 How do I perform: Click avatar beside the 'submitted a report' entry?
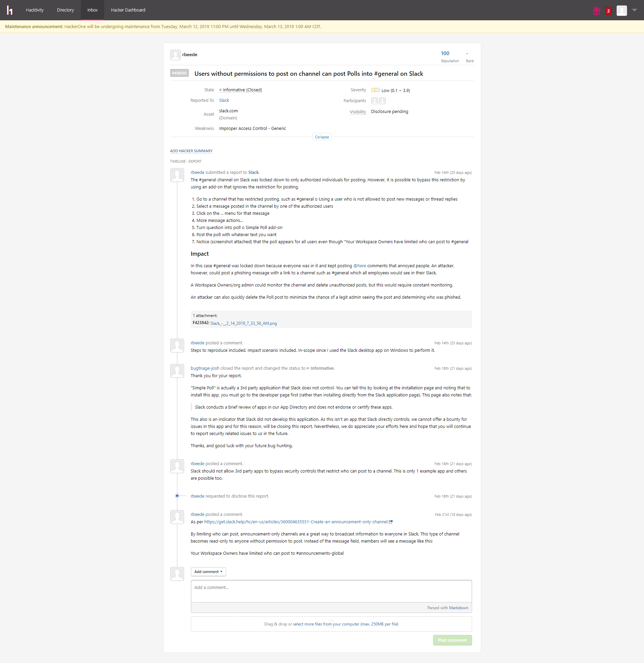point(177,175)
